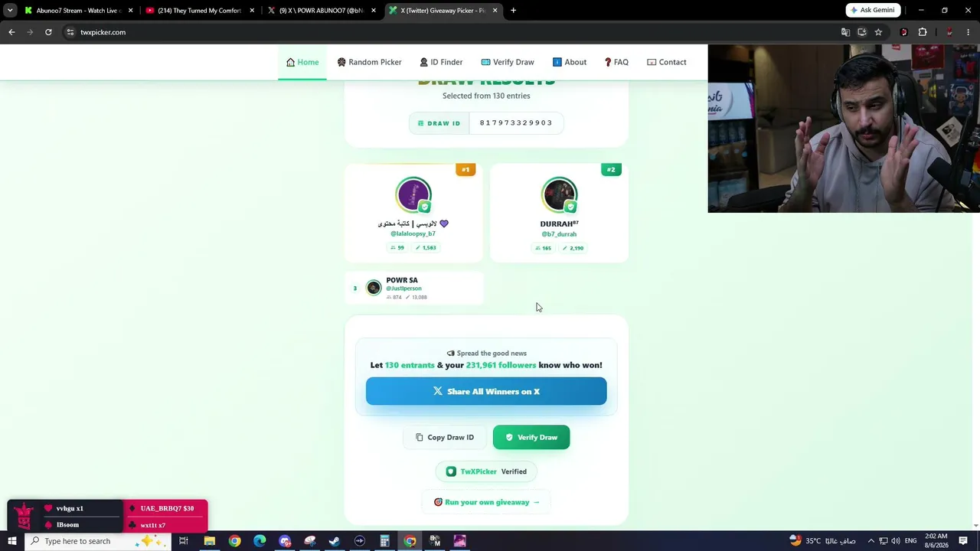
Task: Open Discord from the taskbar
Action: [x=285, y=541]
